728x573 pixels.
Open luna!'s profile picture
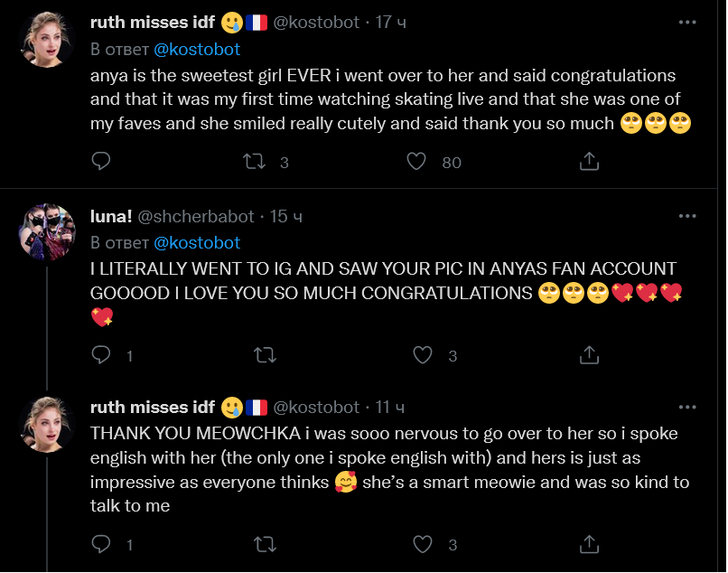pos(46,230)
